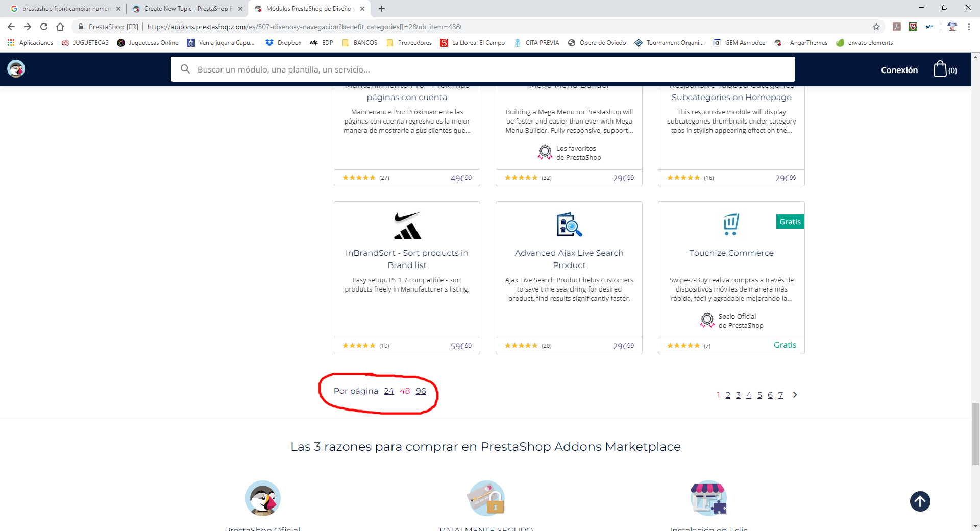Click the Touchize Commerce cart icon
Viewport: 980px width, 531px height.
click(x=731, y=225)
